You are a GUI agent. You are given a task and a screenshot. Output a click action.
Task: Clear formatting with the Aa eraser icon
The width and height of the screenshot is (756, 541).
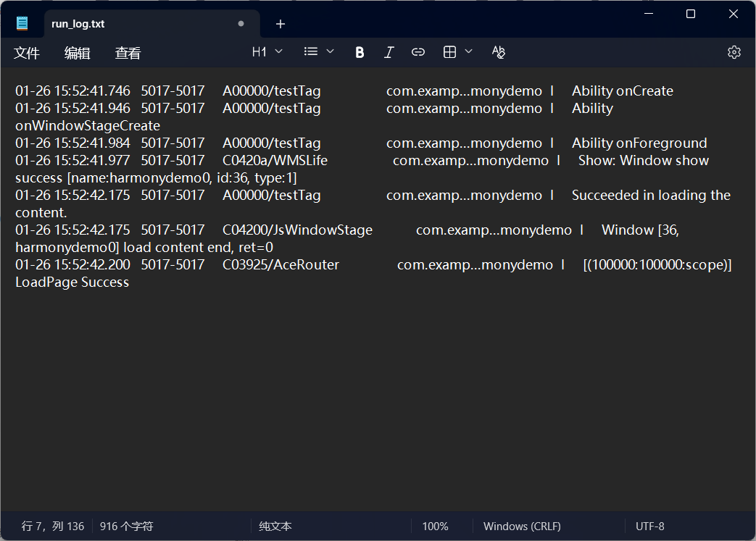click(x=499, y=52)
